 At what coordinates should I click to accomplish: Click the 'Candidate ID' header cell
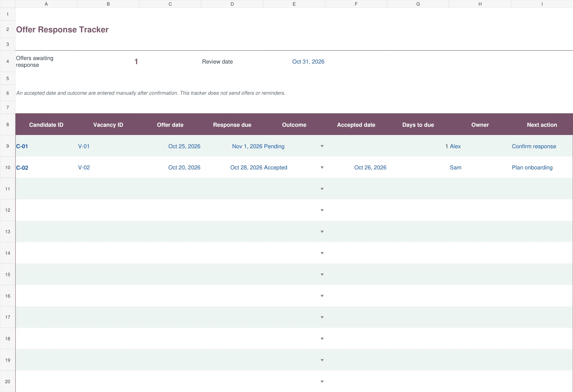pos(46,125)
